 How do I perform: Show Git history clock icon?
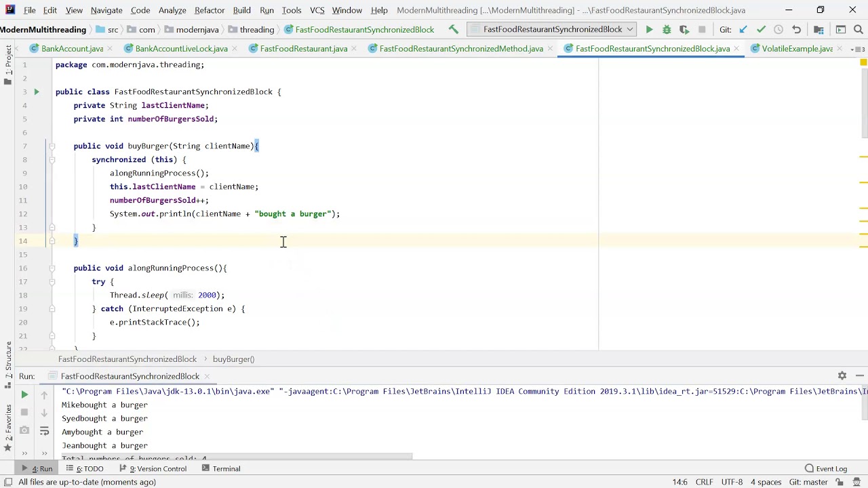(778, 30)
